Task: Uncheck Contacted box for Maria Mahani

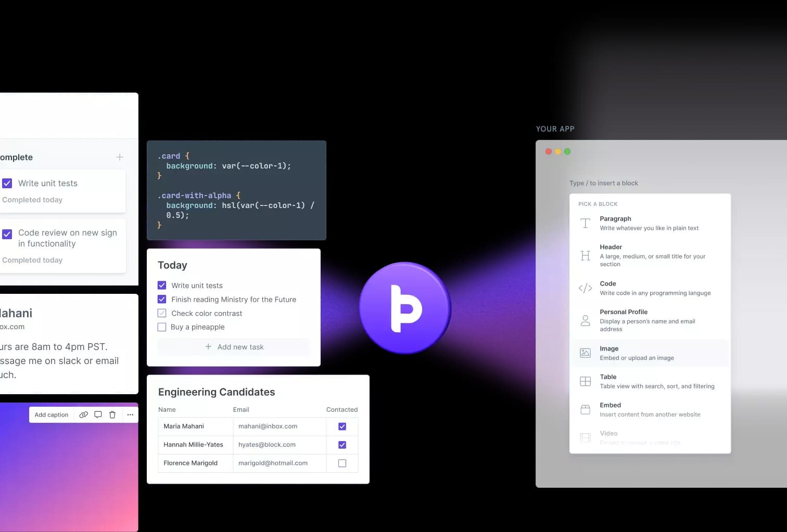Action: 342,426
